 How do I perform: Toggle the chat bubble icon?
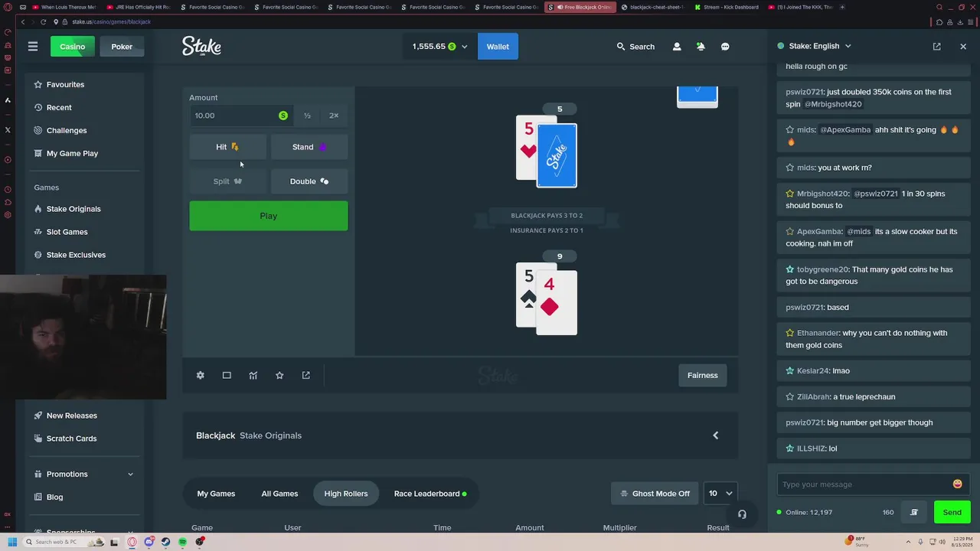pos(725,47)
